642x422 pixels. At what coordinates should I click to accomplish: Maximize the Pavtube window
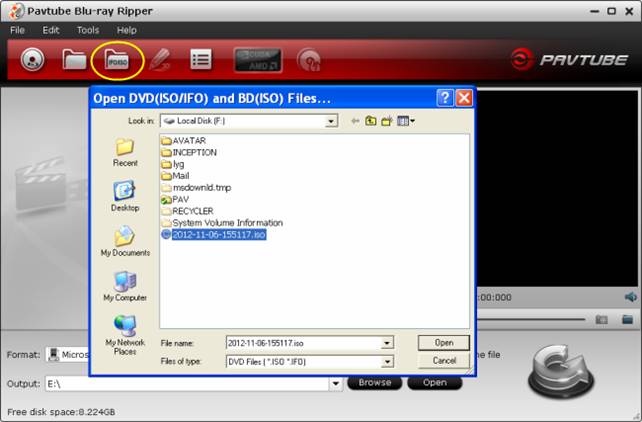[x=612, y=11]
